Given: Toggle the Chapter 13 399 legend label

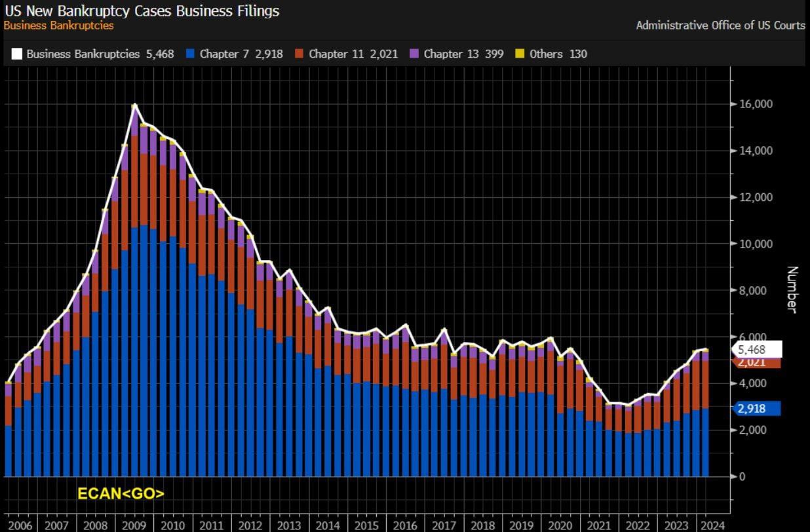Looking at the screenshot, I should 463,54.
